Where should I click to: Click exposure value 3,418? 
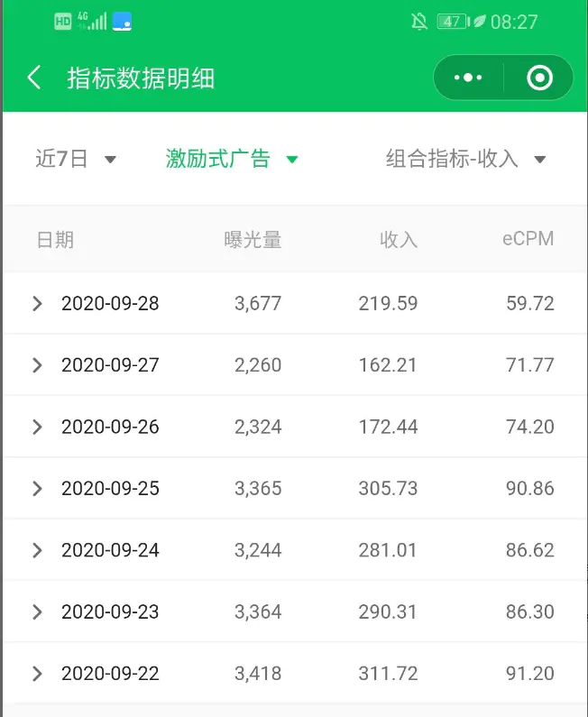coord(258,674)
